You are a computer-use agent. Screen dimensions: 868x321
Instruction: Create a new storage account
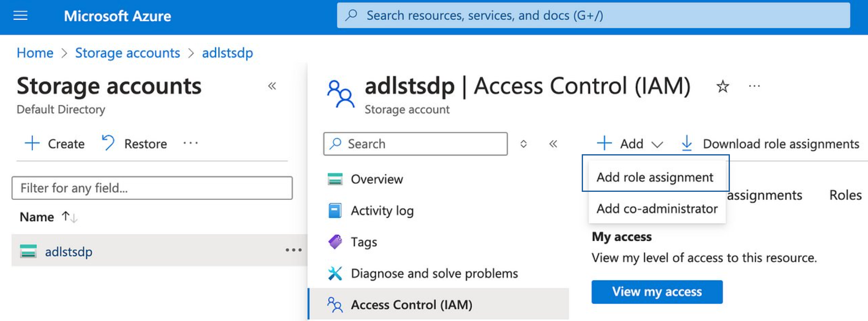point(55,144)
